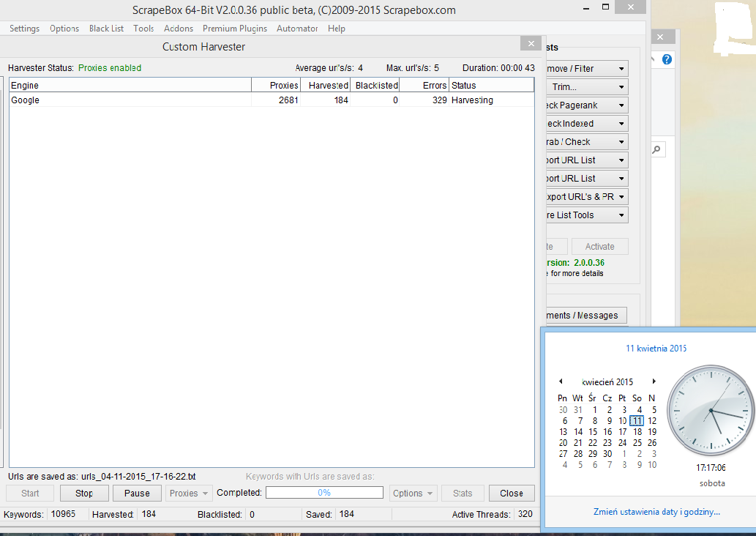This screenshot has height=536, width=756.
Task: Sort by the Proxies column header
Action: 276,86
